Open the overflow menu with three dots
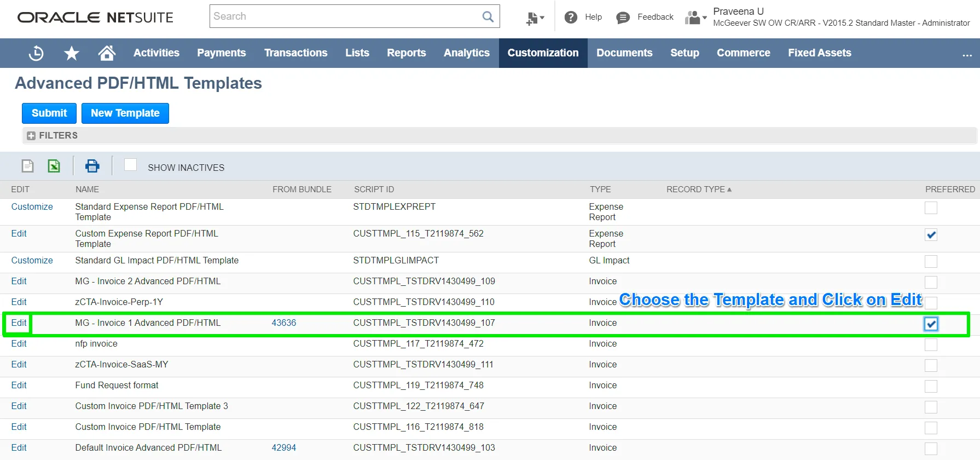This screenshot has width=980, height=460. coord(967,54)
